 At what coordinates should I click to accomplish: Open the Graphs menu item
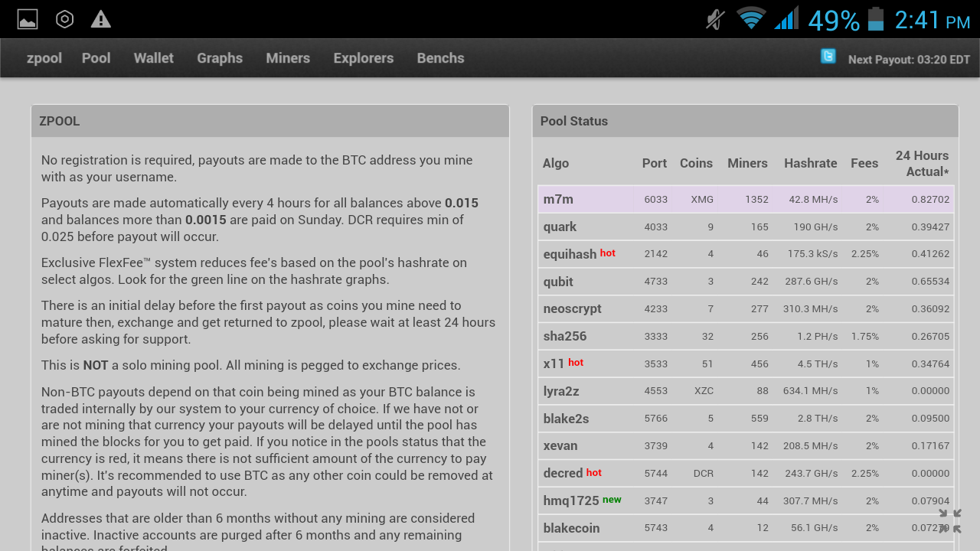coord(220,58)
